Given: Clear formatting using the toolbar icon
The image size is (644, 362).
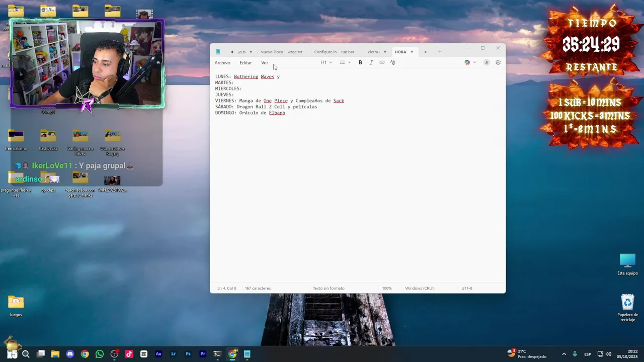Looking at the screenshot, I should coord(393,62).
